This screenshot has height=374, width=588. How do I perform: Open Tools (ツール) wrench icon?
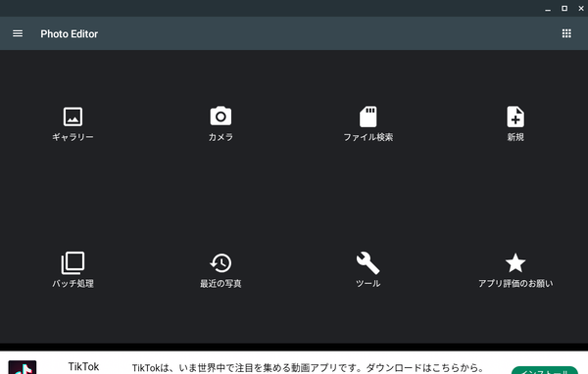pos(368,263)
